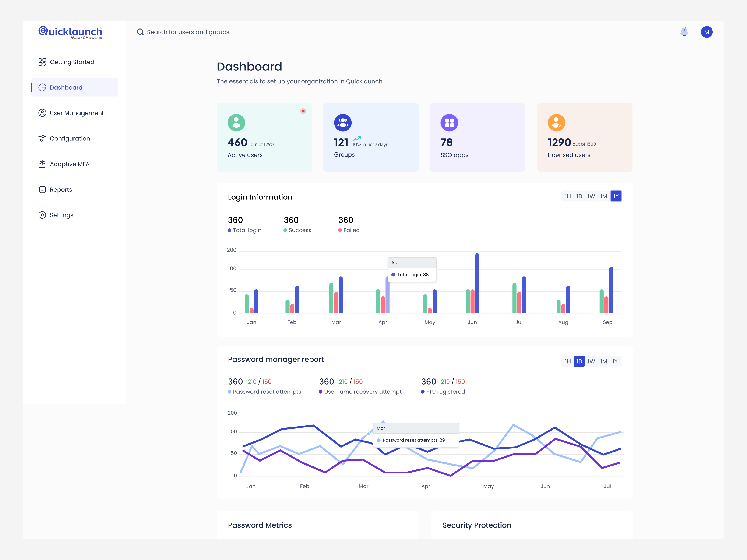Hide the Success series in Login Information

297,230
